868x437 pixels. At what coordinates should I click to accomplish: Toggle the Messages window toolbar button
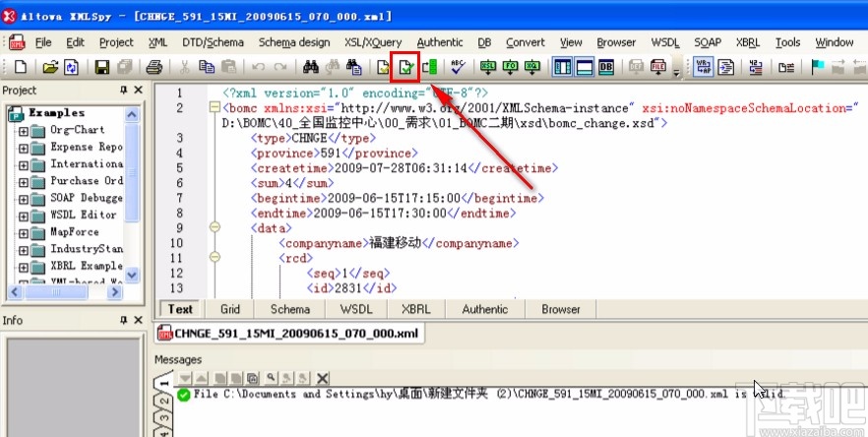pyautogui.click(x=585, y=67)
